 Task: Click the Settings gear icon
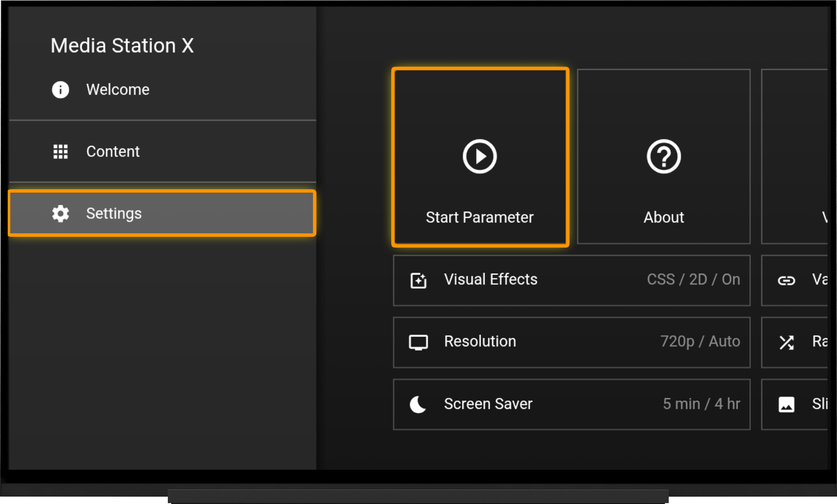point(60,213)
